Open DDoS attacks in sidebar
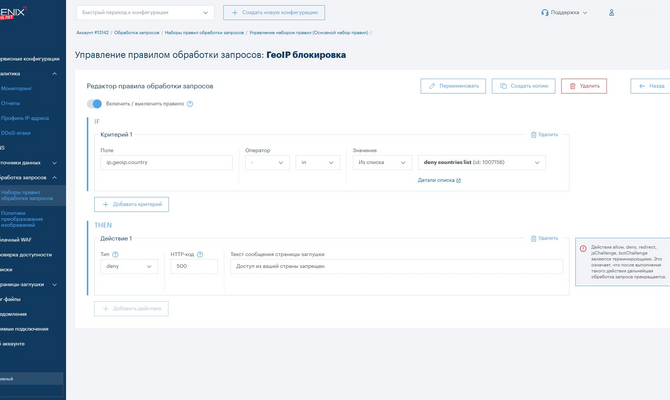 click(16, 133)
